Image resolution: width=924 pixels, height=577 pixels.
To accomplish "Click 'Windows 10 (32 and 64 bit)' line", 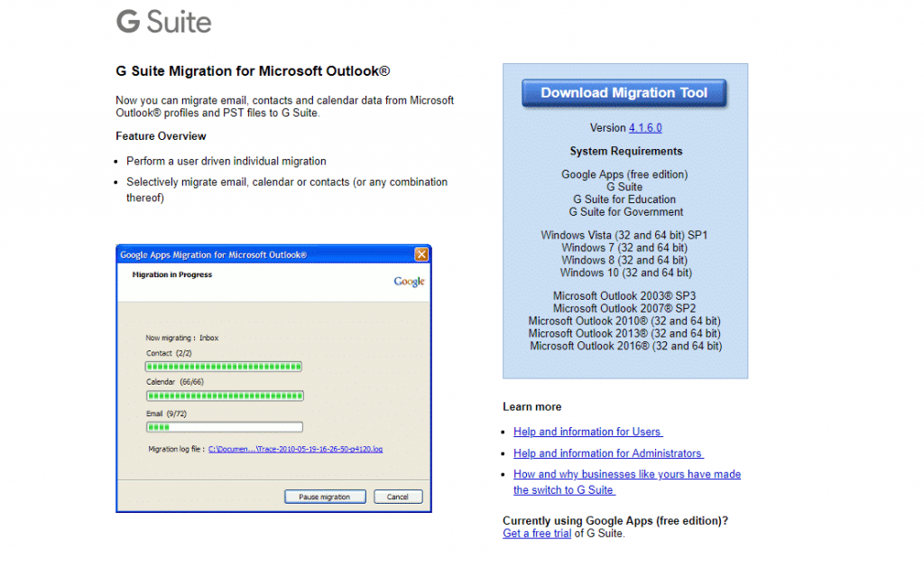I will pyautogui.click(x=626, y=273).
